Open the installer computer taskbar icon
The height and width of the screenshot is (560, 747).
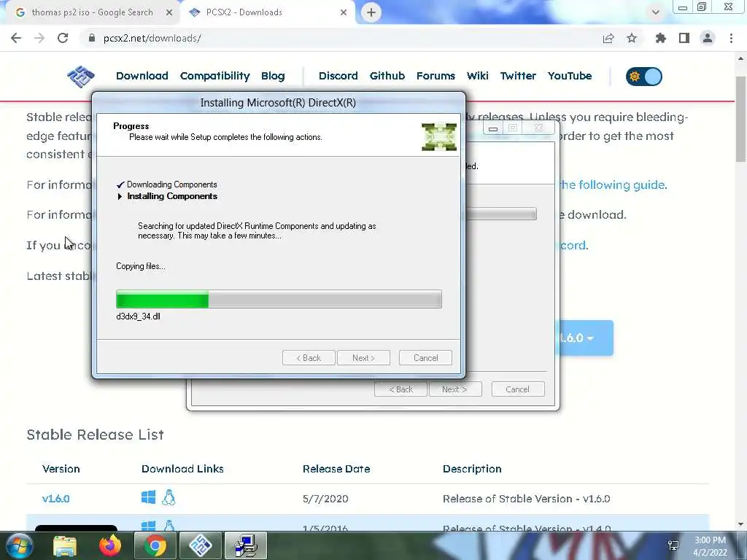coord(246,545)
